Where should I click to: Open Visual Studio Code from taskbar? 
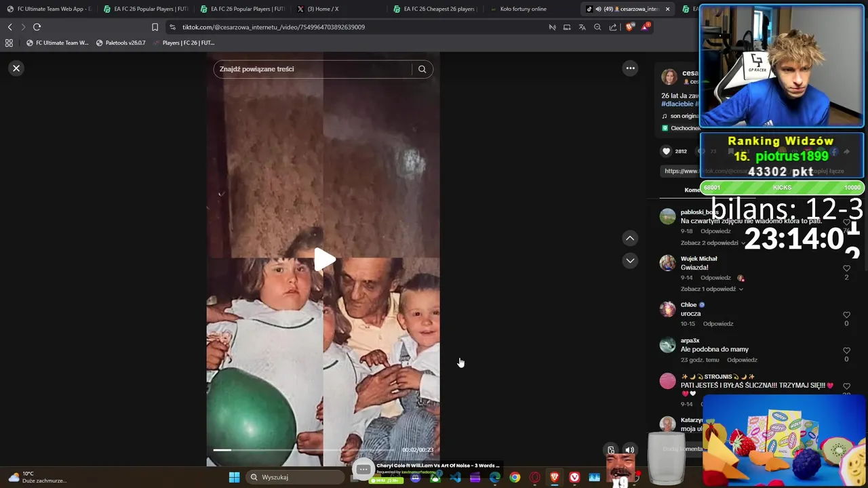(x=455, y=477)
